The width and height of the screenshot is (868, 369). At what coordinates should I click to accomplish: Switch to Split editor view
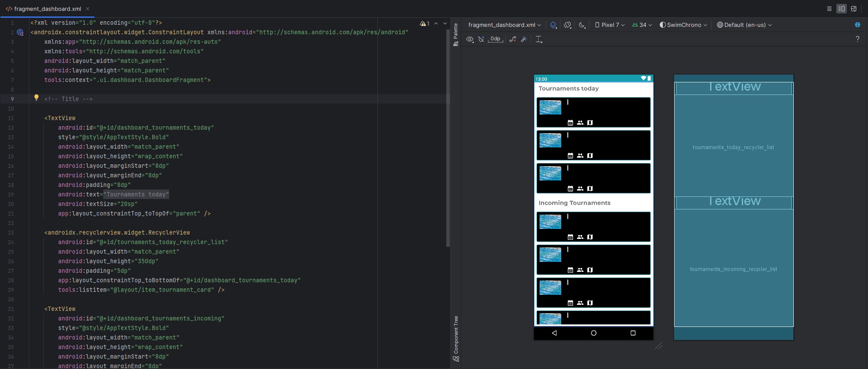click(x=842, y=9)
